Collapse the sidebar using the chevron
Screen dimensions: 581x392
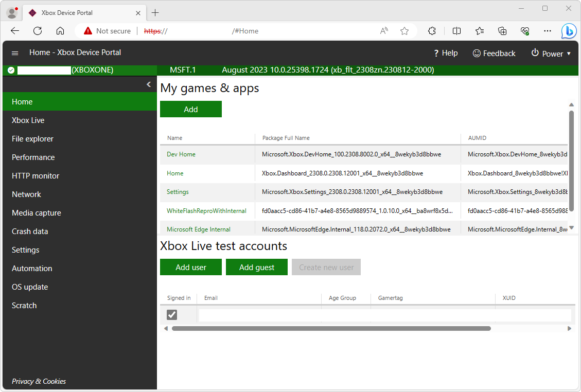[149, 84]
